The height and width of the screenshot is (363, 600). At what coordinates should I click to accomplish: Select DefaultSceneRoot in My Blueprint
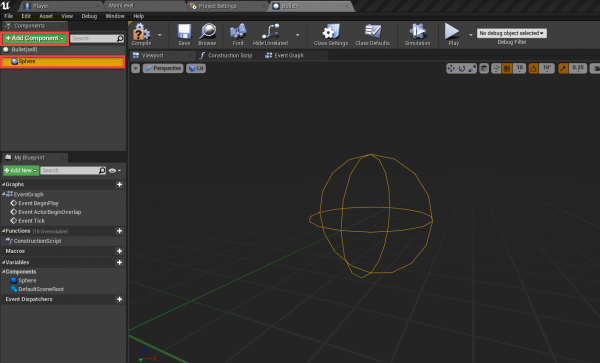tap(41, 289)
